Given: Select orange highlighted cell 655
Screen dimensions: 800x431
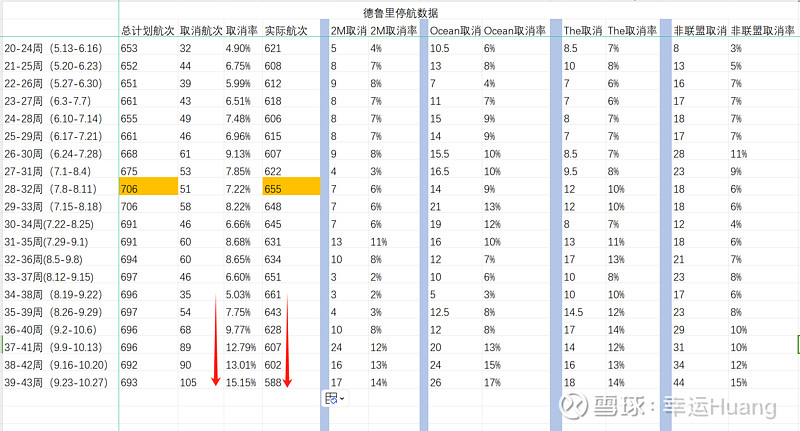Looking at the screenshot, I should (x=291, y=187).
